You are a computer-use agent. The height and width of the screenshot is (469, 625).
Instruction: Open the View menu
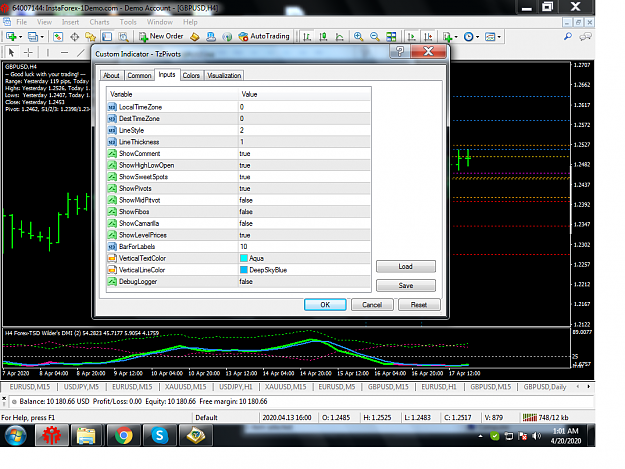(x=44, y=22)
